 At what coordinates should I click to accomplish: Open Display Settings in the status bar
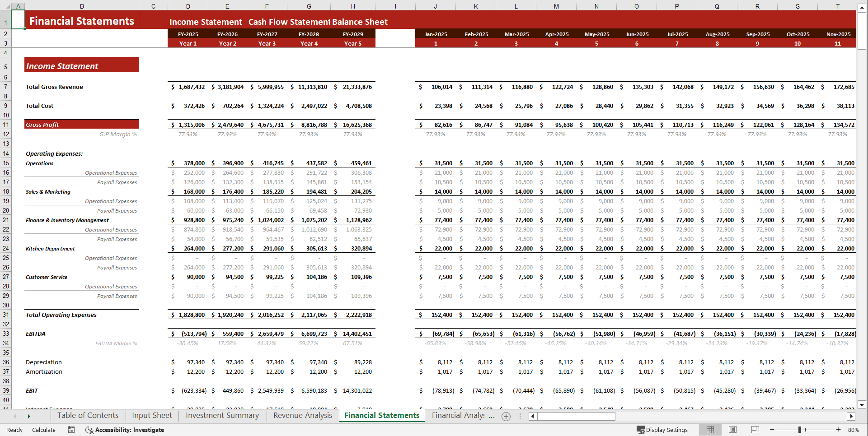tap(662, 429)
